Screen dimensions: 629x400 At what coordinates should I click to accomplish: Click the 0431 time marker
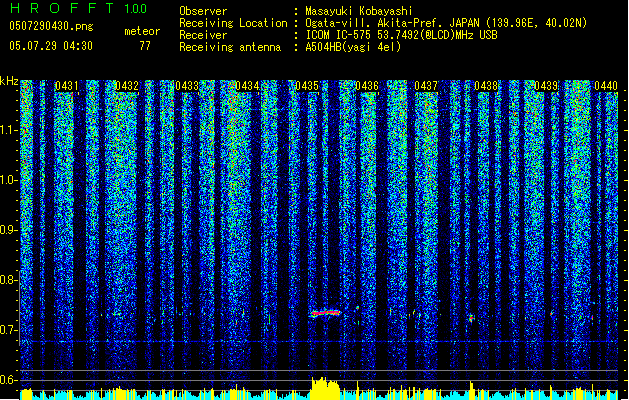[x=67, y=86]
